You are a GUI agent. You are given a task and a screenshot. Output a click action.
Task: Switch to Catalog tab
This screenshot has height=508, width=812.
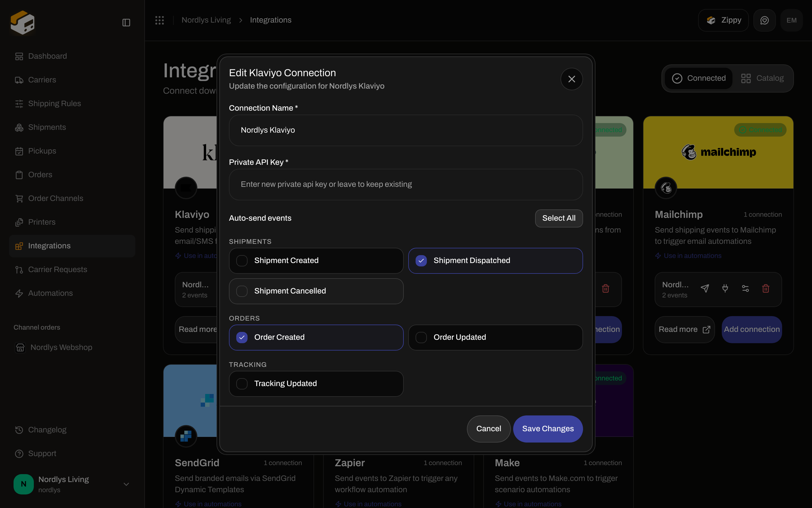click(762, 78)
